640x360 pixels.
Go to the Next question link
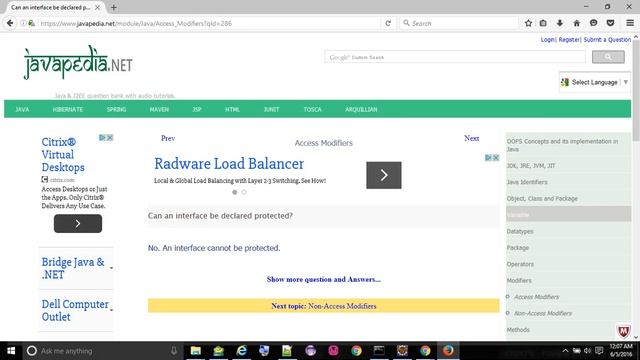point(471,138)
